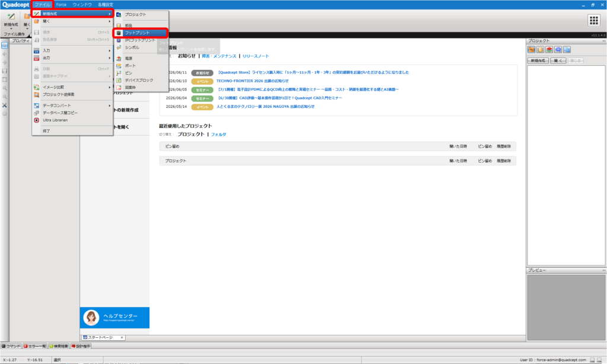607x364 pixels.
Task: Expand the 出力 submenu
Action: coord(72,58)
